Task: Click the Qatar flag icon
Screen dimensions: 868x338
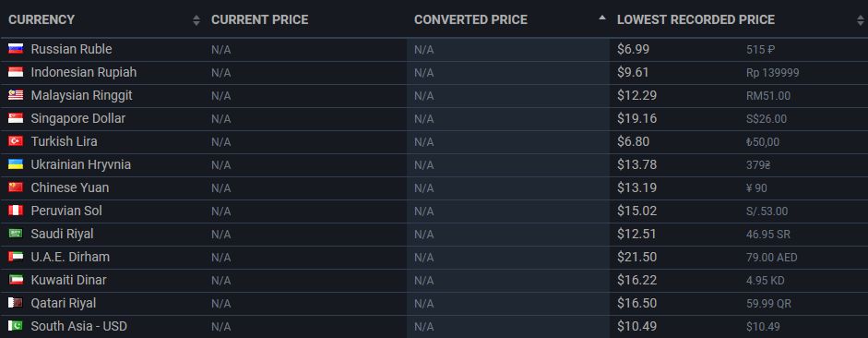Action: point(16,303)
